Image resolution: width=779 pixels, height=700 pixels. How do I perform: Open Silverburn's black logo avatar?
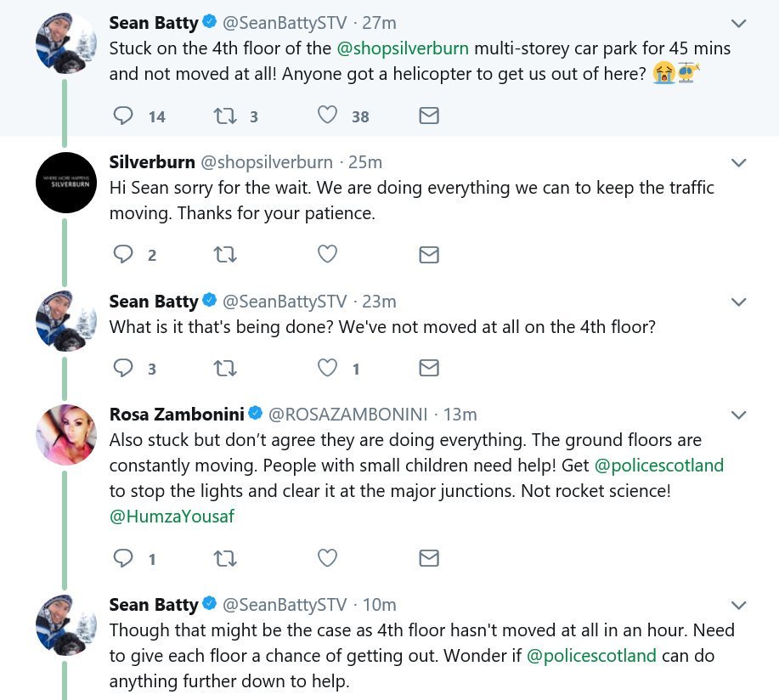66,183
